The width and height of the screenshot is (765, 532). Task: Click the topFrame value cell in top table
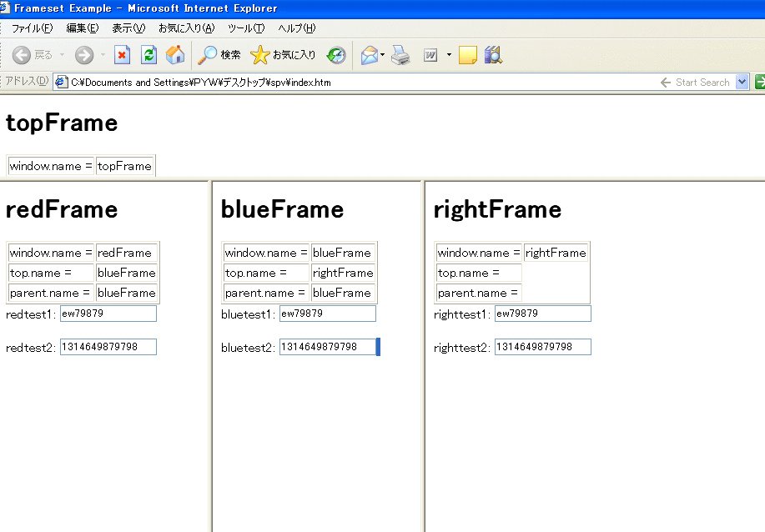click(124, 166)
